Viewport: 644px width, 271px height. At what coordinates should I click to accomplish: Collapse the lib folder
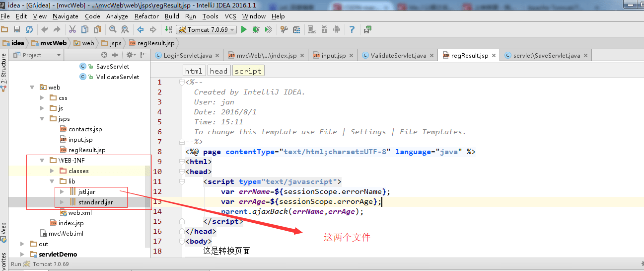(52, 181)
